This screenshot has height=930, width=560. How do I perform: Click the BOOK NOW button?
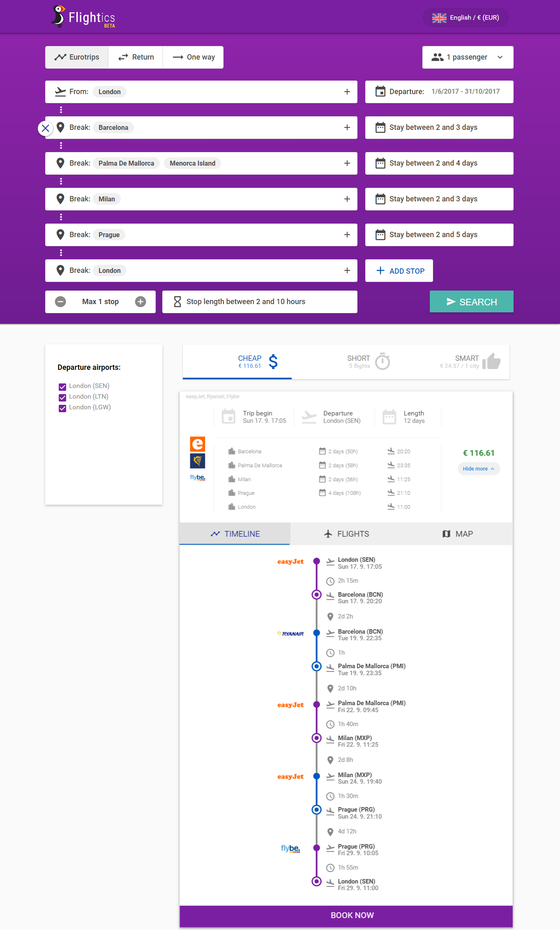point(346,916)
